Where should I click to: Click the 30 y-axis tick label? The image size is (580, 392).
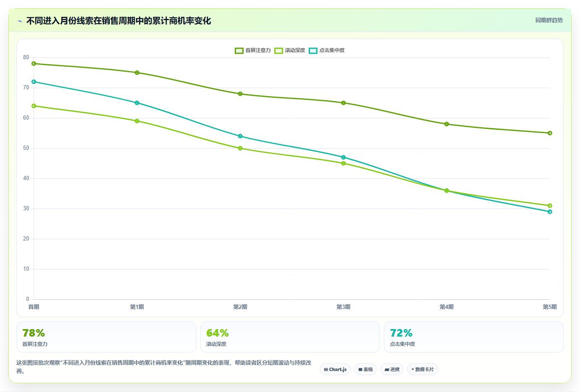click(x=26, y=209)
